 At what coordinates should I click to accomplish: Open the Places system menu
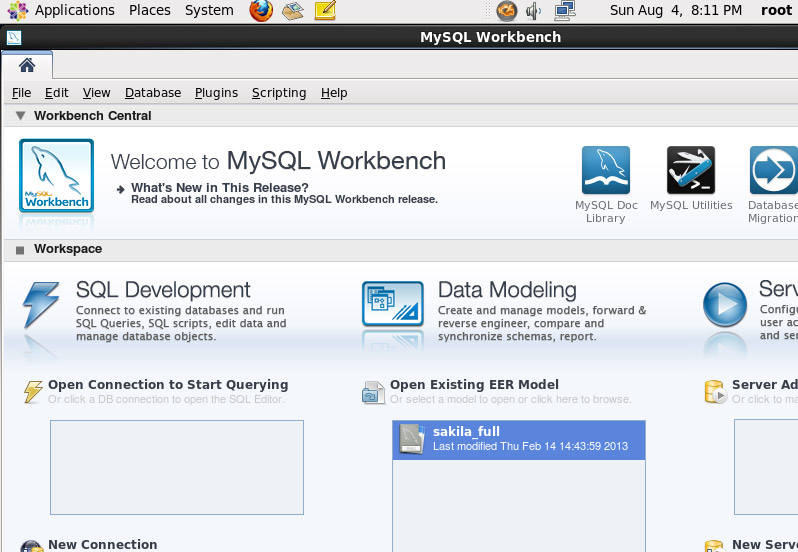click(150, 10)
